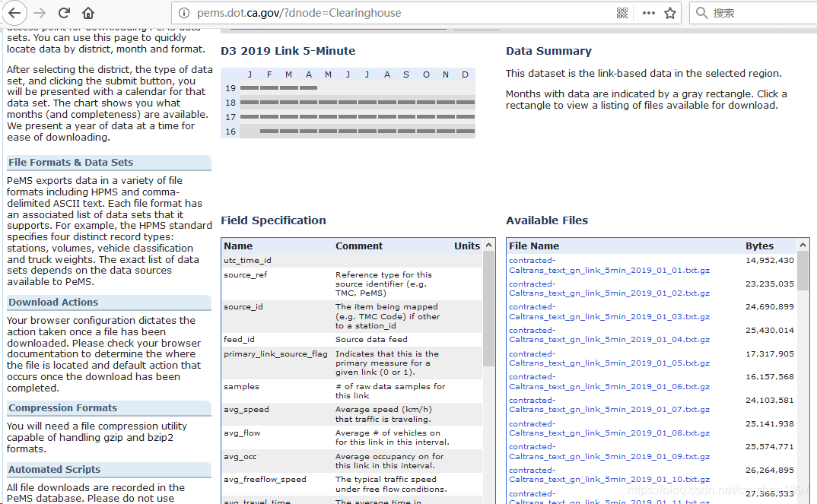817x504 pixels.
Task: Open the site information icon in the address bar
Action: [183, 13]
